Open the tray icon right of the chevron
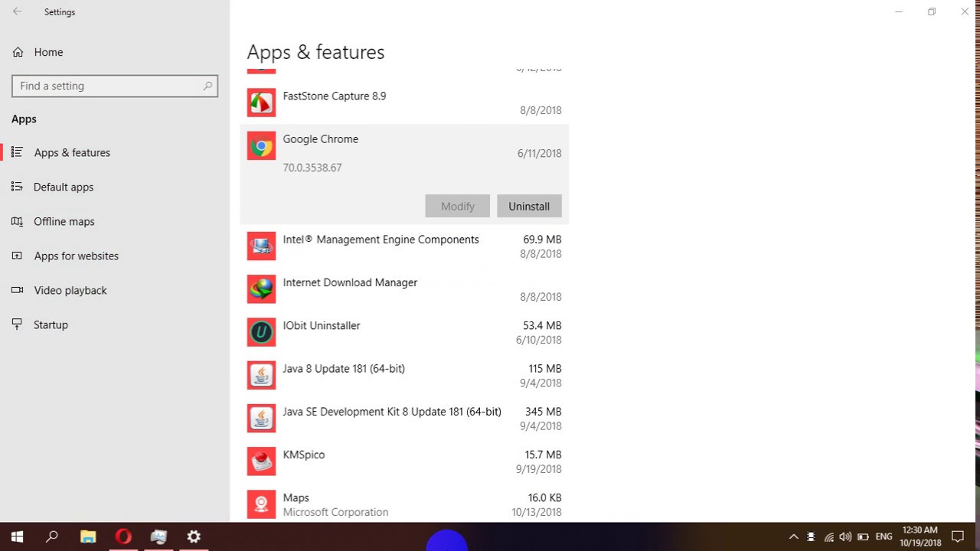 (x=811, y=537)
